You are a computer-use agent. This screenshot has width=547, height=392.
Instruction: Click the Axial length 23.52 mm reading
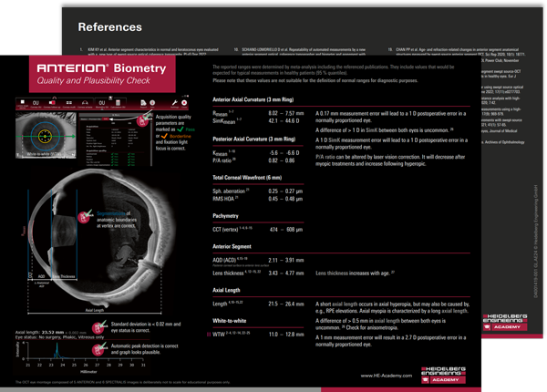coord(51,333)
